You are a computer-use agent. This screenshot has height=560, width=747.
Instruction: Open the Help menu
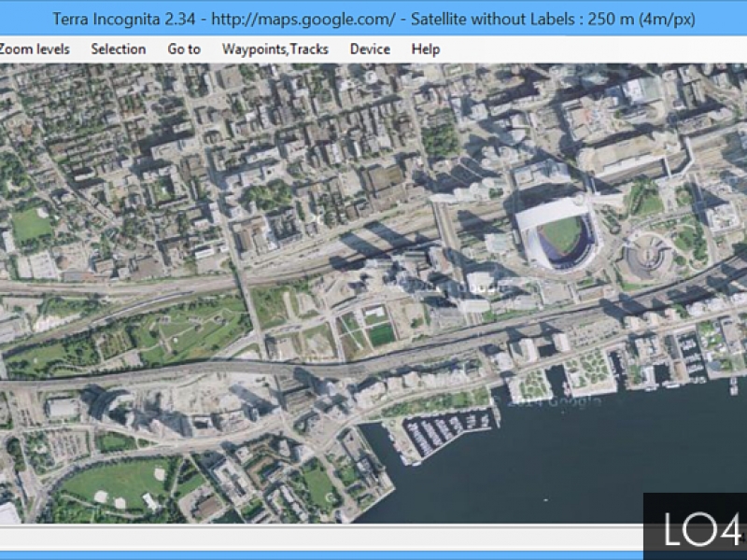pos(426,49)
